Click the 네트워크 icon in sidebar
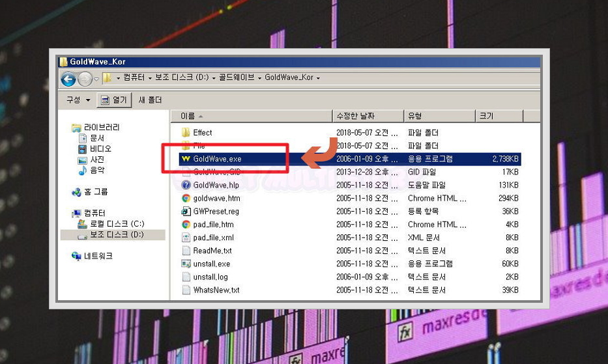This screenshot has height=364, width=608. (x=76, y=256)
